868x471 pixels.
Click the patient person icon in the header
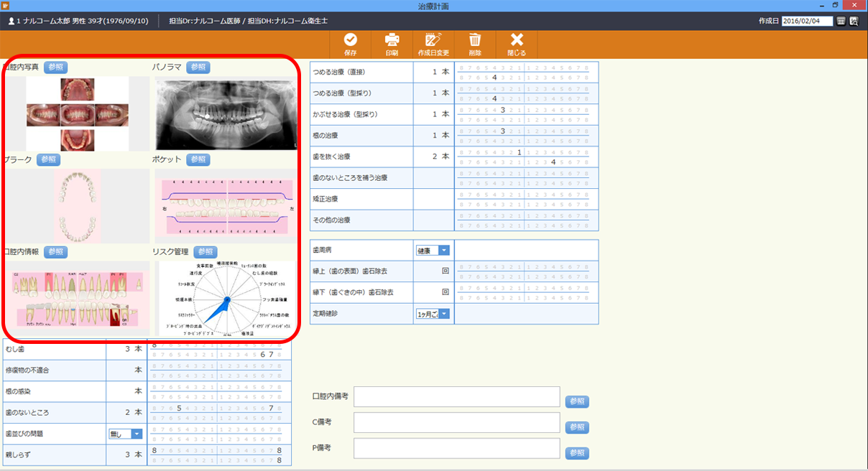pos(11,22)
